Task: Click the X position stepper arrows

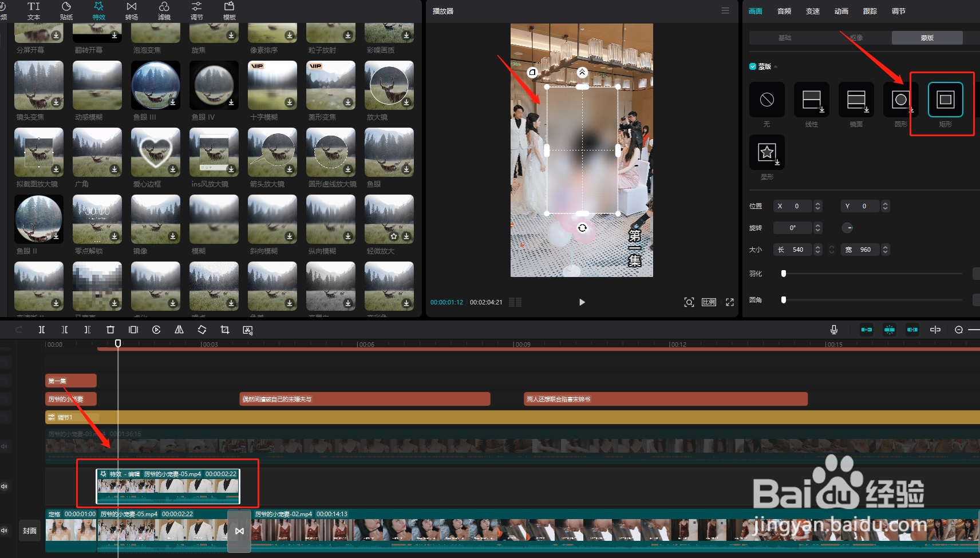Action: pos(818,206)
